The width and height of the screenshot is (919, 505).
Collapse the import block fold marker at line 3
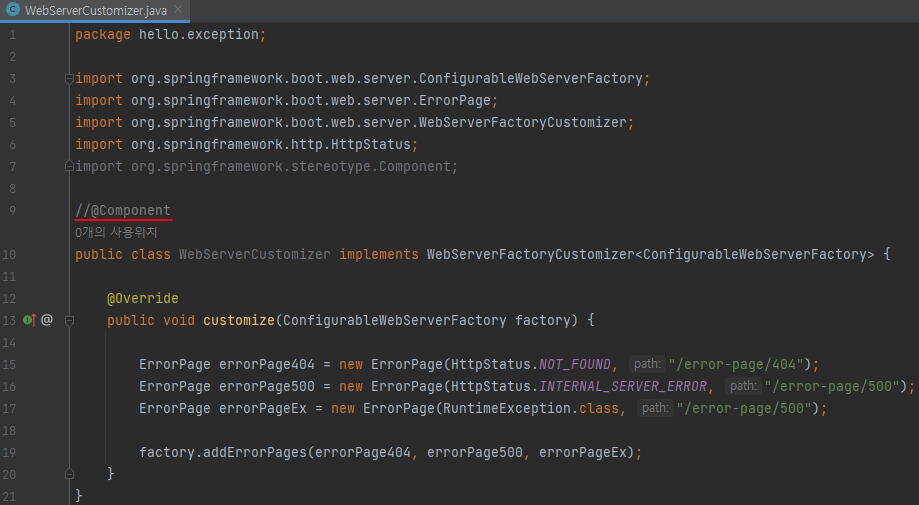[x=69, y=79]
